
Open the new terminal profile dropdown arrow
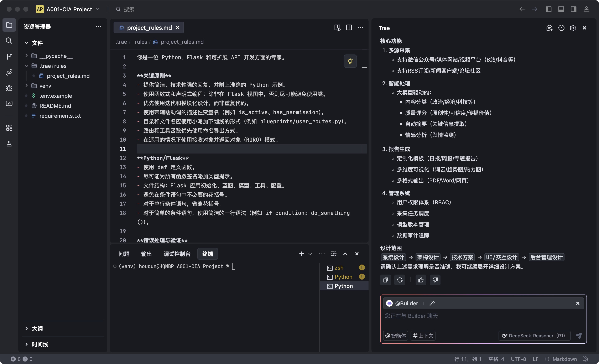[x=310, y=254]
